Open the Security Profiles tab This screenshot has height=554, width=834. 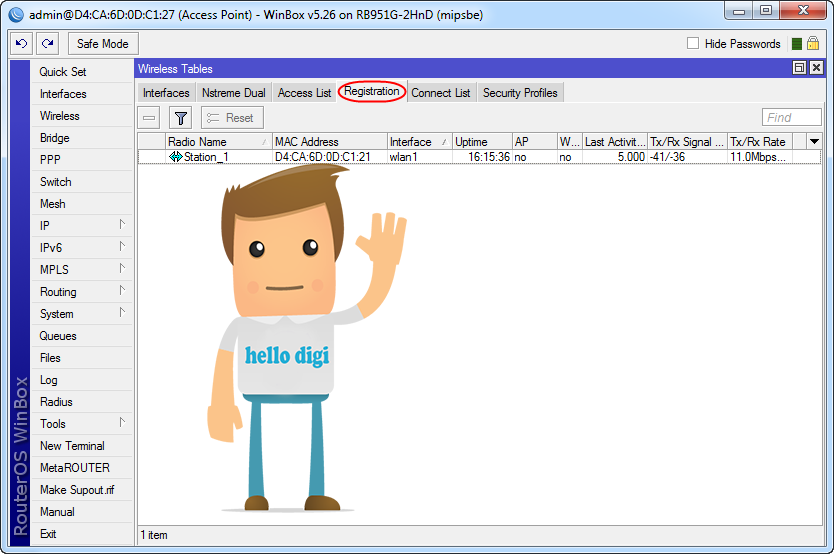click(520, 93)
